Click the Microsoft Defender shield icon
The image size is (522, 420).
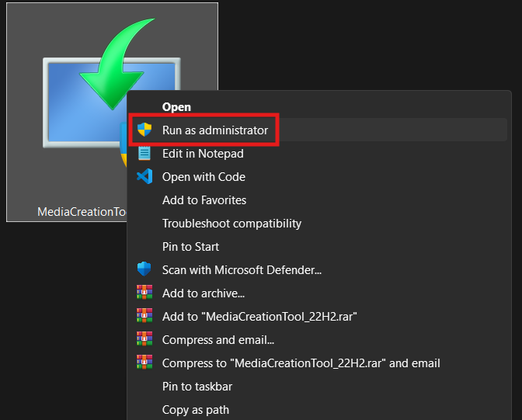coord(144,269)
